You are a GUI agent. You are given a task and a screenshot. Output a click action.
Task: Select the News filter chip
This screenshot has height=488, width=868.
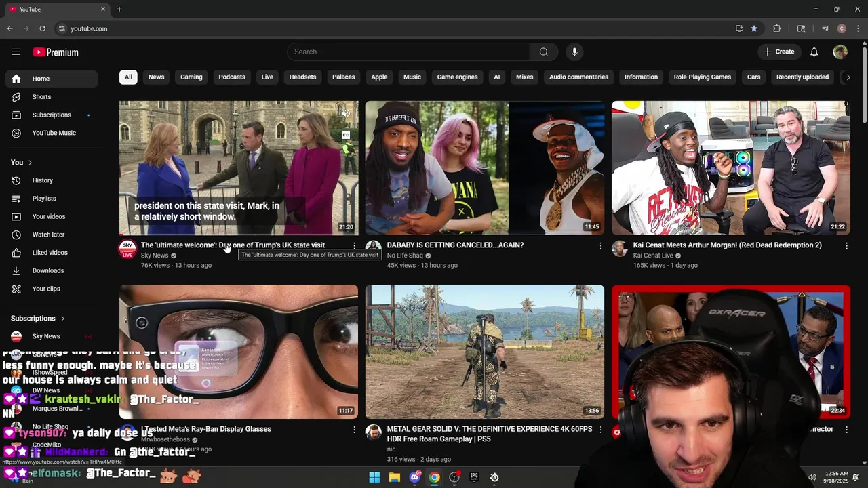[x=157, y=77]
